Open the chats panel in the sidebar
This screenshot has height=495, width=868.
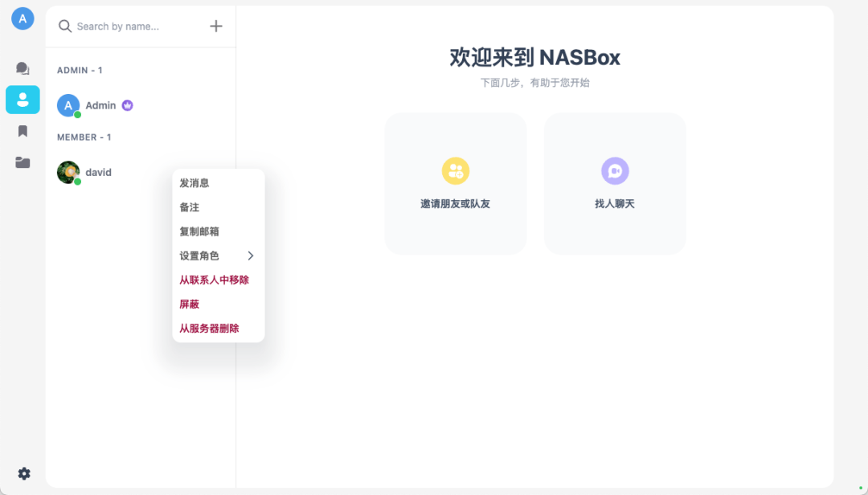(x=23, y=68)
